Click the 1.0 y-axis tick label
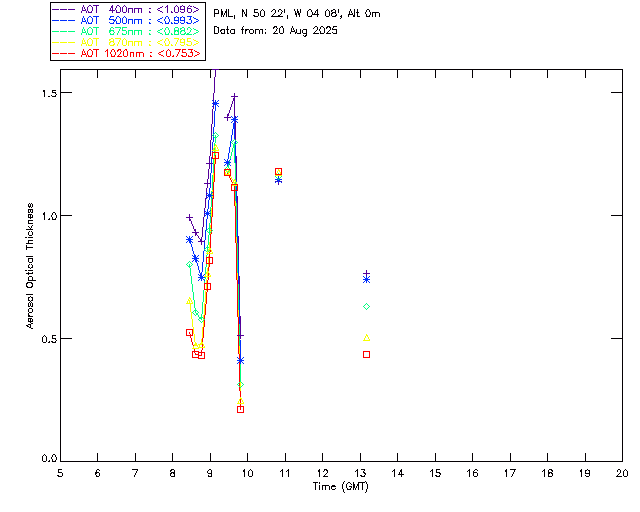 point(49,216)
